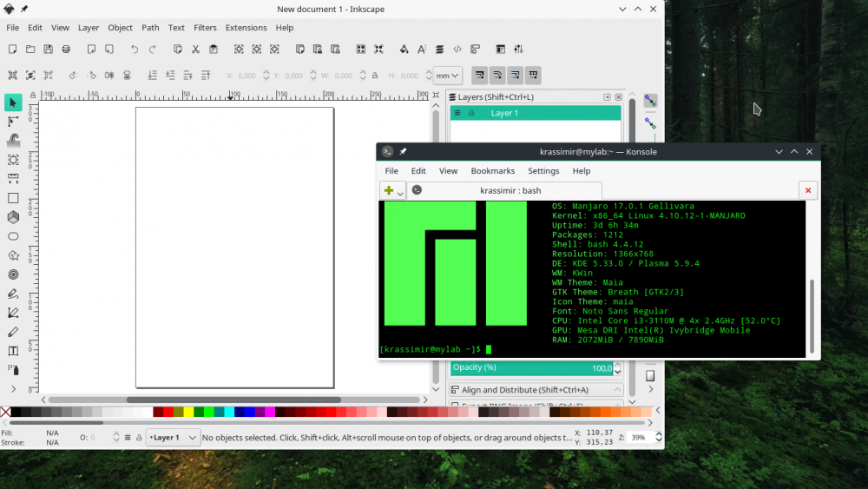
Task: Open the XML editor icon
Action: (x=457, y=50)
